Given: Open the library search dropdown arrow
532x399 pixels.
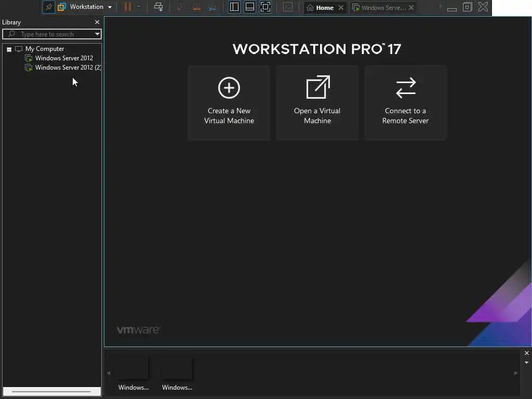Looking at the screenshot, I should click(97, 34).
